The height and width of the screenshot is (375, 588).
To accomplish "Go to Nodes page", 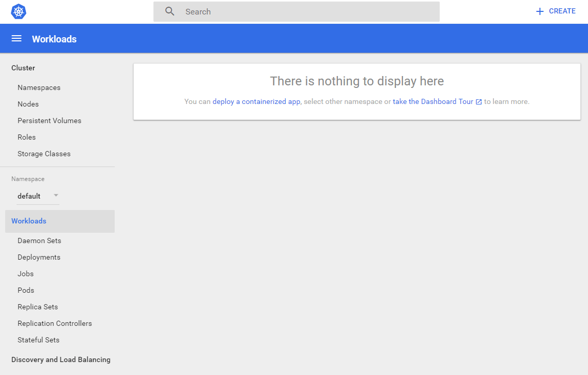I will (x=28, y=104).
